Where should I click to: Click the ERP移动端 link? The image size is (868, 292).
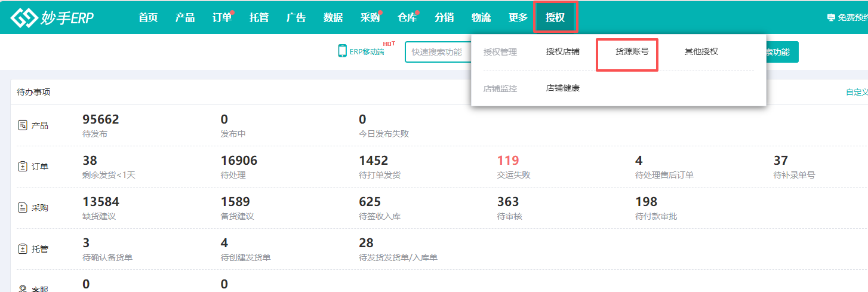[x=367, y=53]
